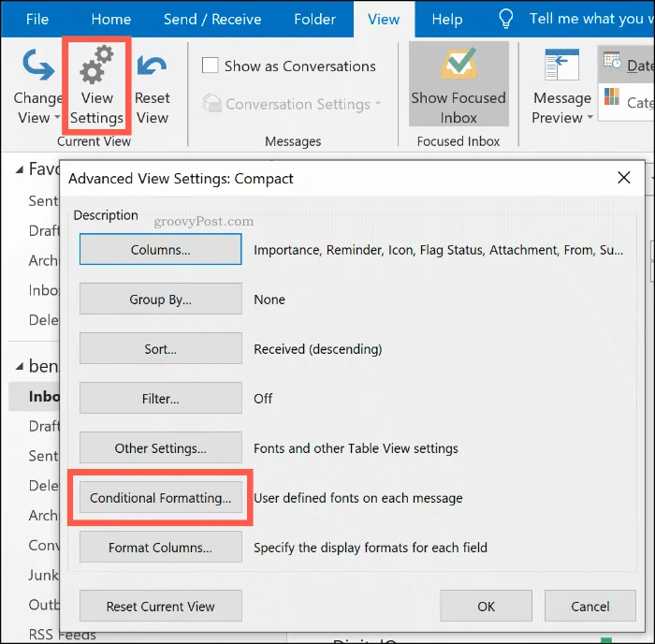Open Conversation Settings dropdown
Screen dimensions: 655x644
point(292,104)
